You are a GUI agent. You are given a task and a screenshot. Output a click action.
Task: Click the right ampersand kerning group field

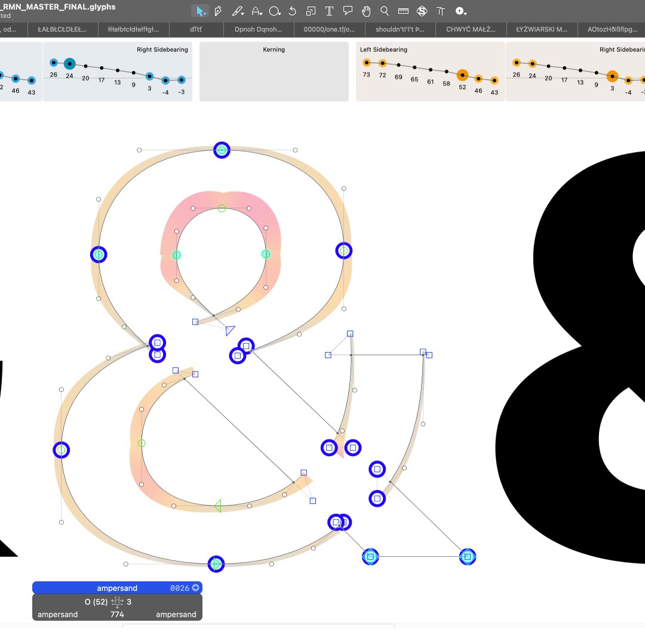click(x=176, y=614)
